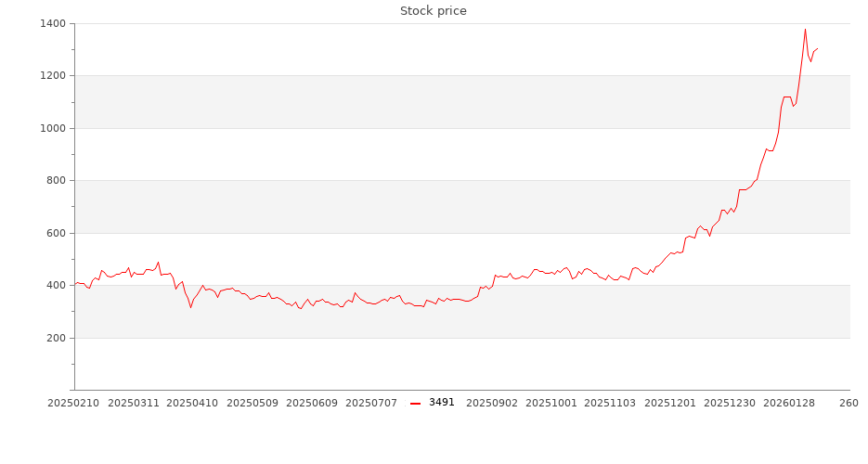This screenshot has width=868, height=464.
Task: Select the 20250210 date label
Action: 73,404
